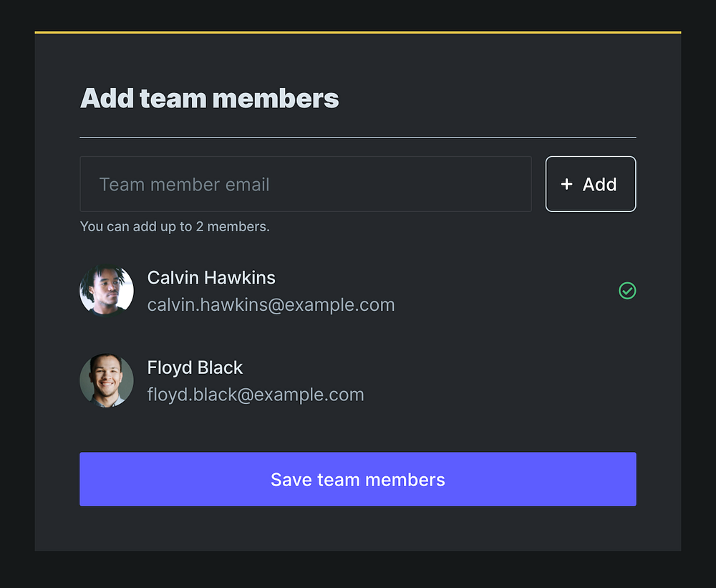
Task: Click the Calvin Hawkins name
Action: [x=211, y=278]
